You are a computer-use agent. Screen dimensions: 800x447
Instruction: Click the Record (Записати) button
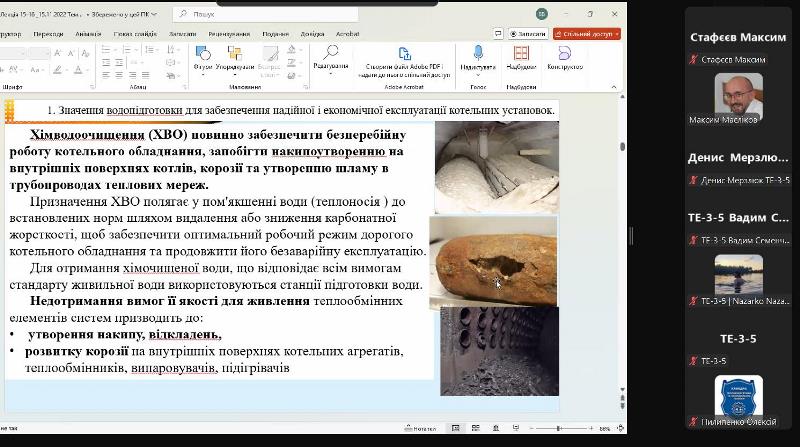click(x=528, y=33)
